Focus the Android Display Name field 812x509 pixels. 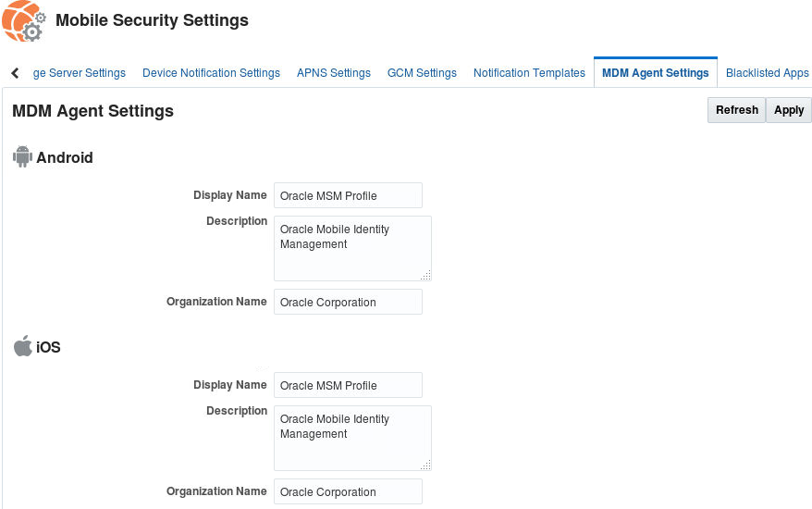coord(348,195)
